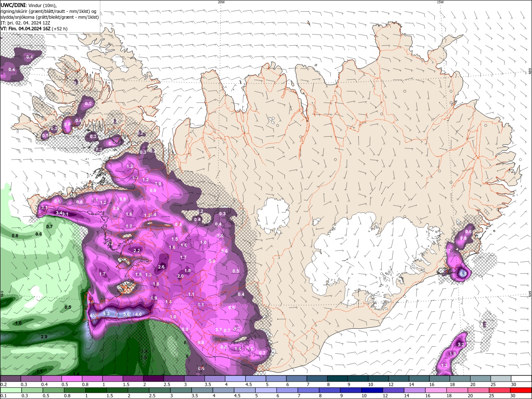This screenshot has width=532, height=399.
Task: Pick the white 30 swatch in top legend row
Action: (521, 379)
